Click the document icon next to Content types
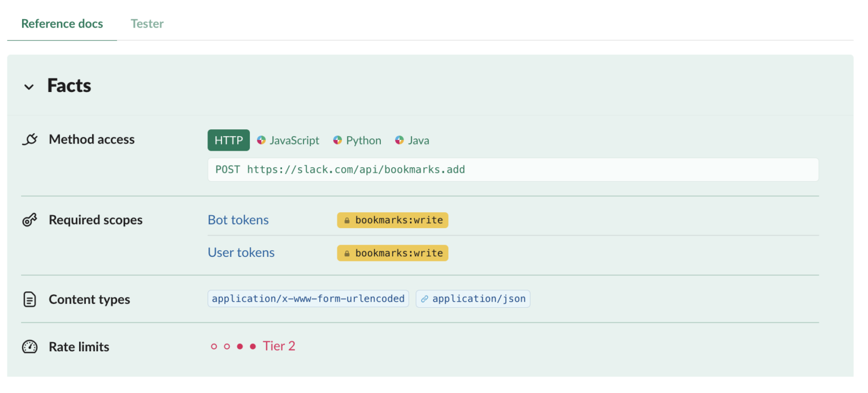The image size is (868, 393). click(29, 299)
